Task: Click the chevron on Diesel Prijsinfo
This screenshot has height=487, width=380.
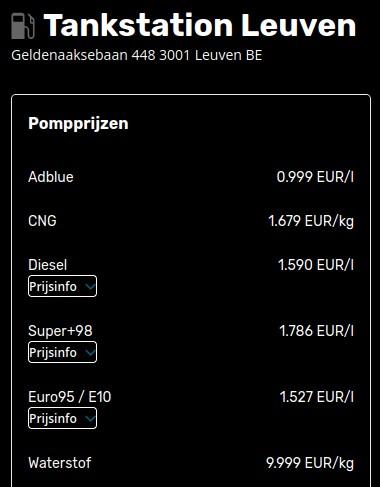Action: (x=90, y=286)
